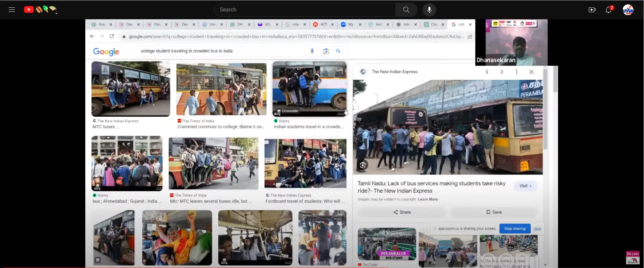Close the 'Arcl' browser tab
The width and height of the screenshot is (644, 268).
pos(387,24)
